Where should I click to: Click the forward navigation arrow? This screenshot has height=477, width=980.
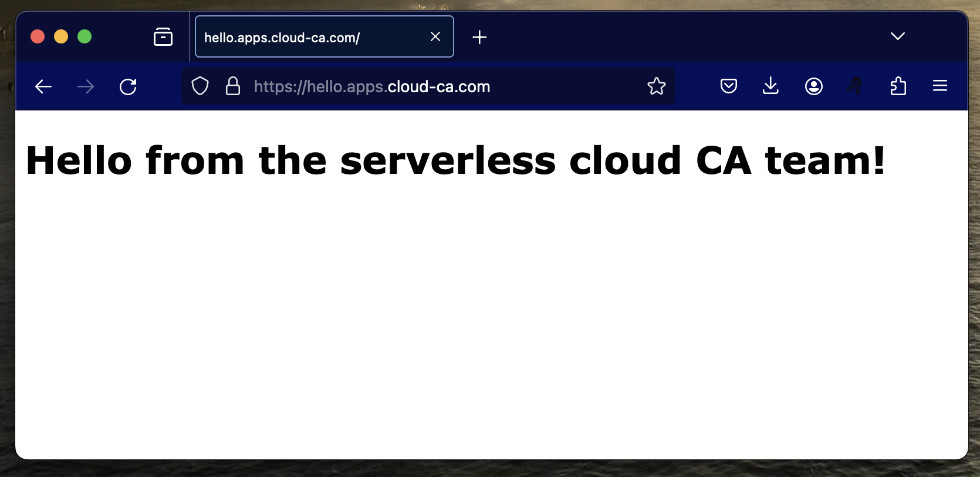(x=86, y=87)
